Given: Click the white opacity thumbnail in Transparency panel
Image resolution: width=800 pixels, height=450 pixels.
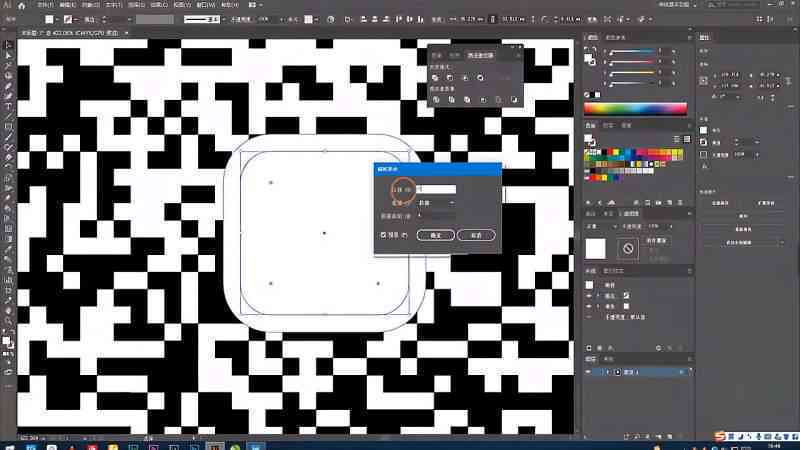Looking at the screenshot, I should coord(595,248).
